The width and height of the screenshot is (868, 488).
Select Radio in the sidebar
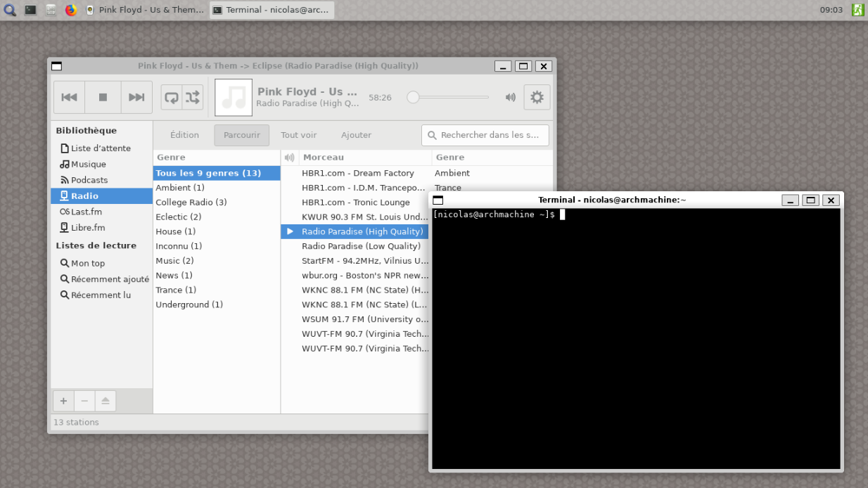101,196
